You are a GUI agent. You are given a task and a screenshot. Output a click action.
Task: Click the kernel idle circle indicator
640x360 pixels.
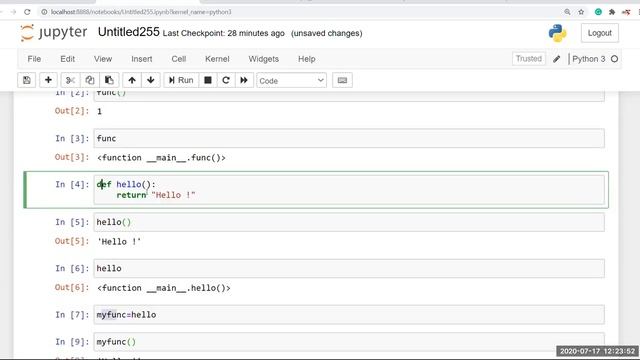614,59
